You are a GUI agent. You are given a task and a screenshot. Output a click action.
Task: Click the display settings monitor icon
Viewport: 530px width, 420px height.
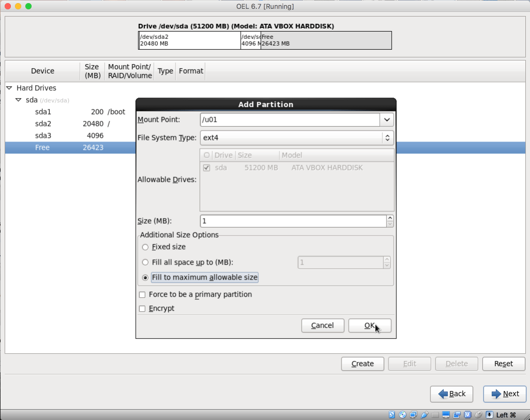[446, 415]
